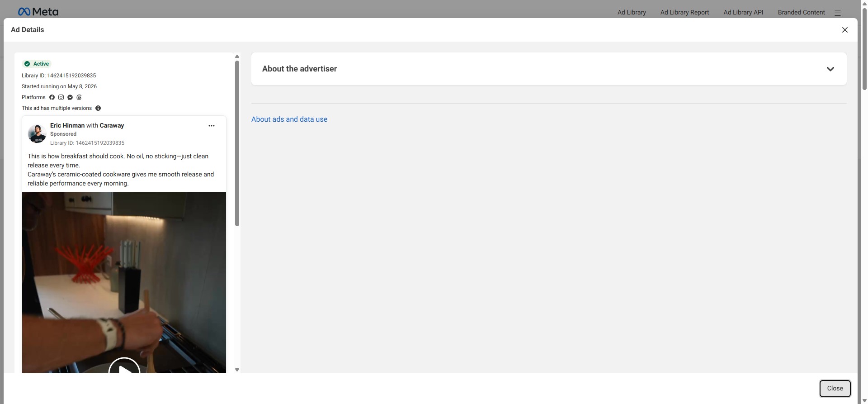Click the ad panel scroll down arrow
This screenshot has width=868, height=404.
237,370
